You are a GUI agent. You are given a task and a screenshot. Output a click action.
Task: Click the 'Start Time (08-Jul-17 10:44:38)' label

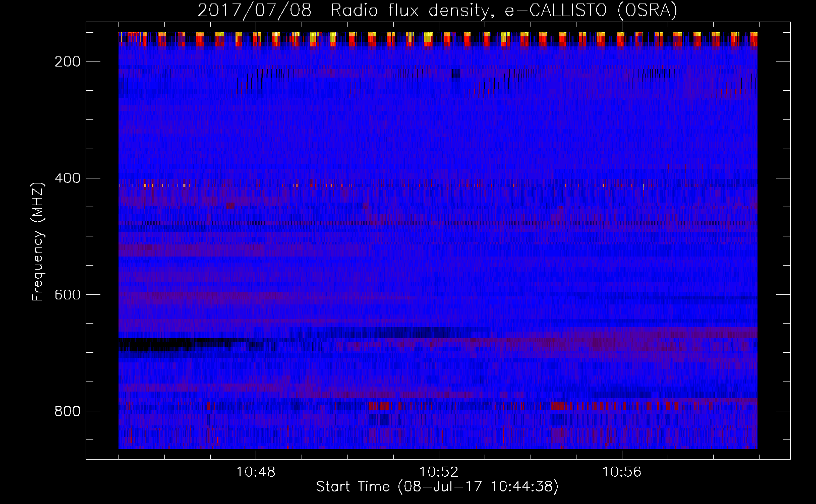(x=437, y=487)
